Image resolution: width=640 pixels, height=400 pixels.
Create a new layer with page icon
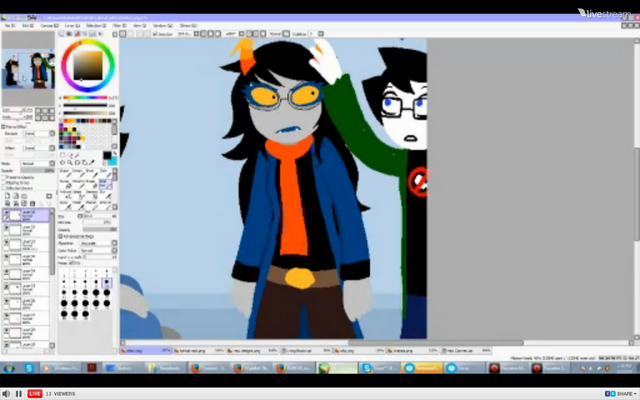point(7,196)
